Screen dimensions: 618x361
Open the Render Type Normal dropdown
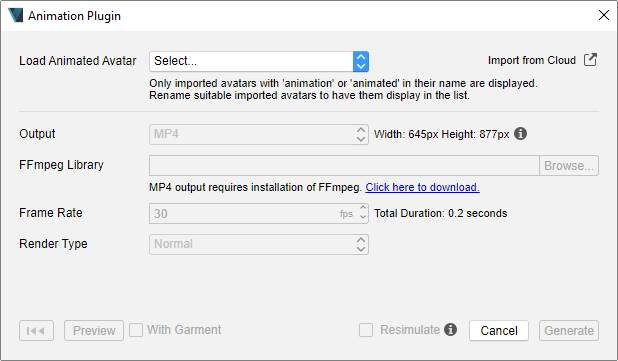[x=259, y=244]
